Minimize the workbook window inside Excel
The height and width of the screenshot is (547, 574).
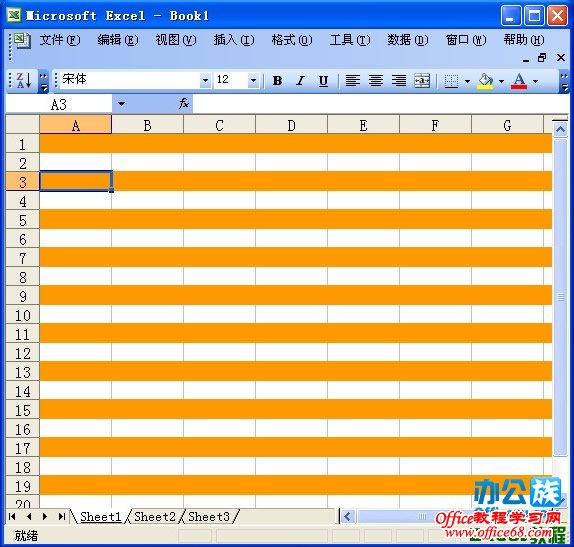coord(526,59)
